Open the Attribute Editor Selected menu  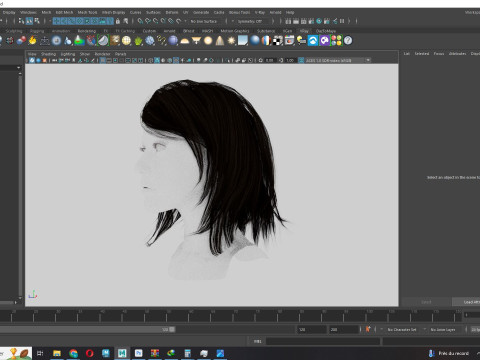(422, 54)
